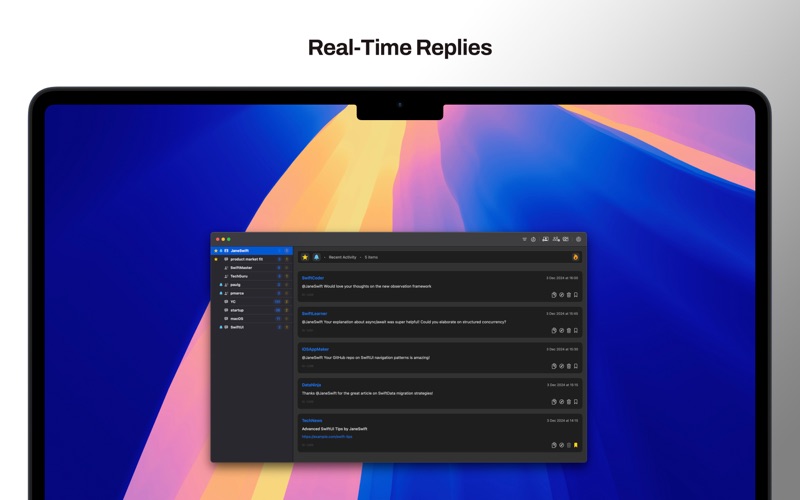The width and height of the screenshot is (800, 500).
Task: Click the blue count badge on the startup row
Action: (x=278, y=310)
